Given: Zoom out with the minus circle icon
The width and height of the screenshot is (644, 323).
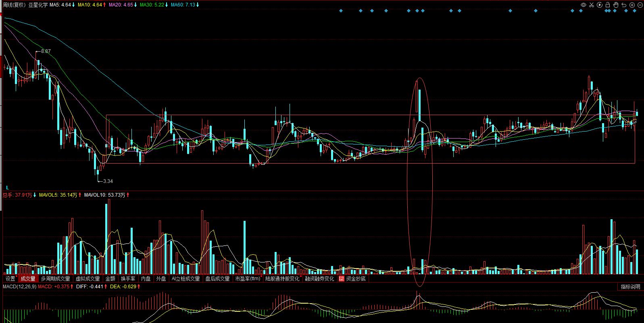Looking at the screenshot, I should click(x=640, y=5).
